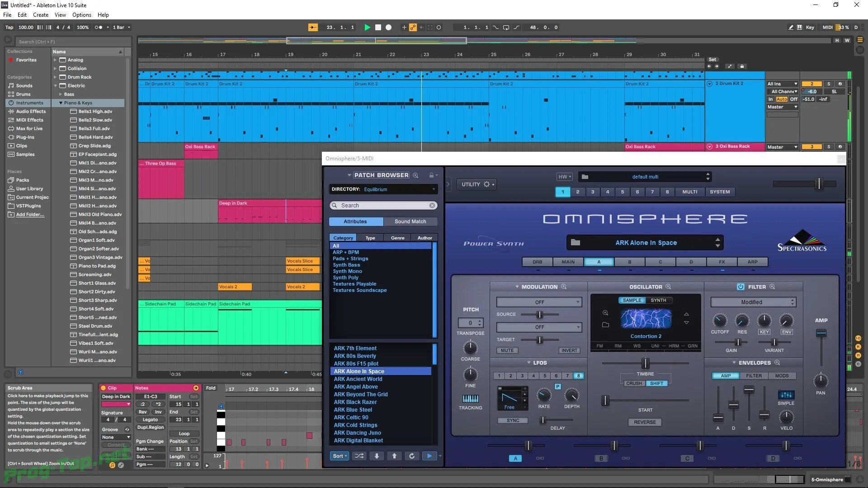Start playback with the green Play button
This screenshot has width=868, height=488.
367,28
